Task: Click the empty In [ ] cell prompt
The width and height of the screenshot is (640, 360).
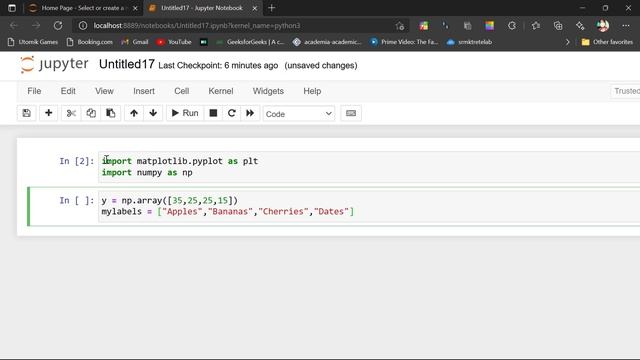Action: pyautogui.click(x=77, y=200)
